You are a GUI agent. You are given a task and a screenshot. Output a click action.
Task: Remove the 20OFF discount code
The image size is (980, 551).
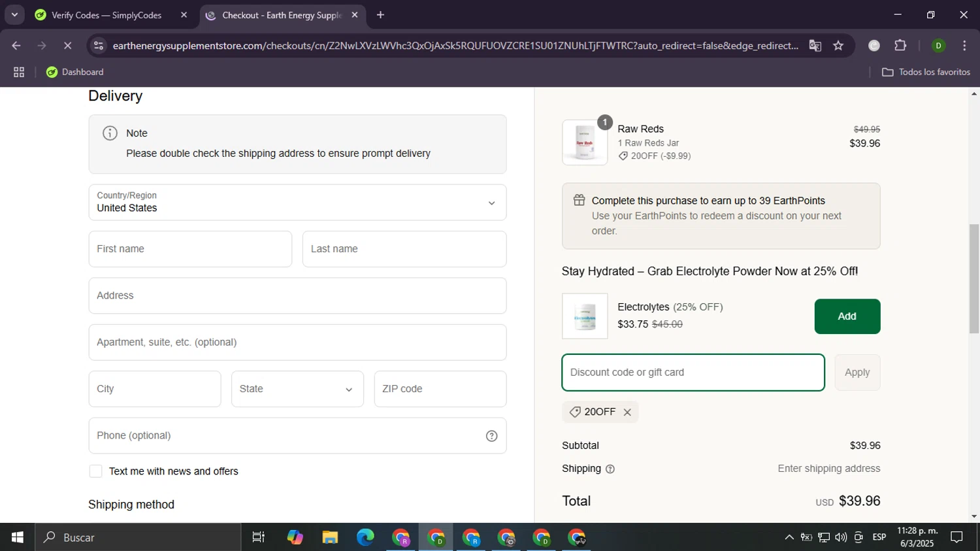point(627,412)
